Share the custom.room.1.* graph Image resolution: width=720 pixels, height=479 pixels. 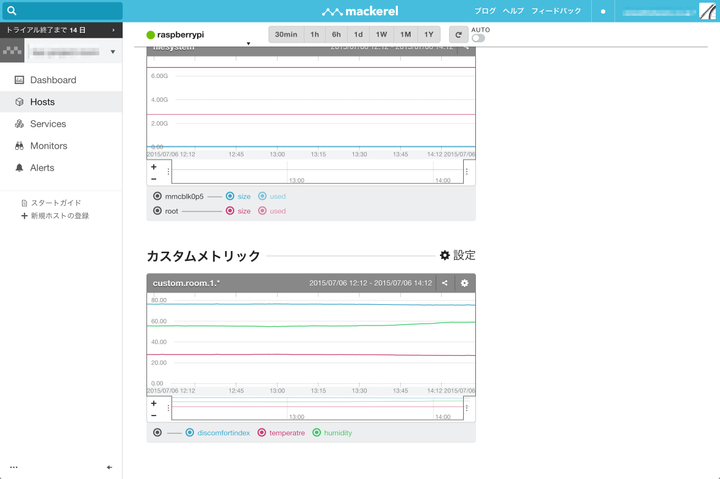(x=444, y=283)
